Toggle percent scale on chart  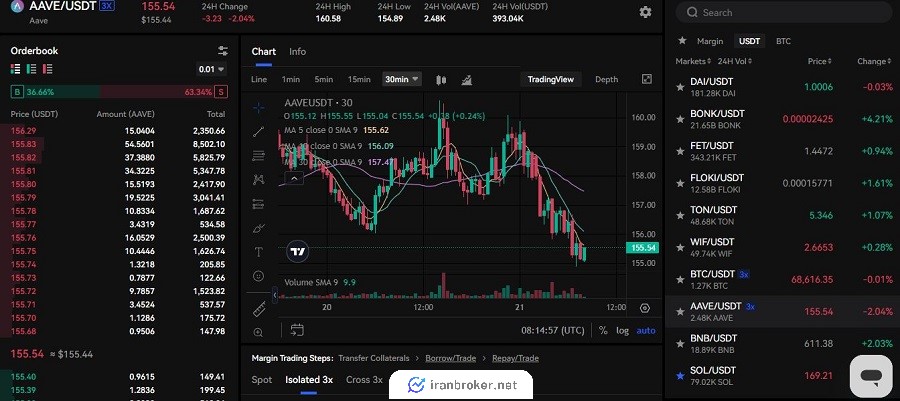point(603,330)
